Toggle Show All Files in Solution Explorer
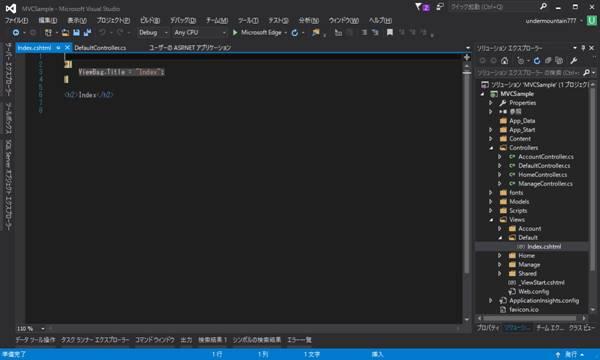 (559, 60)
